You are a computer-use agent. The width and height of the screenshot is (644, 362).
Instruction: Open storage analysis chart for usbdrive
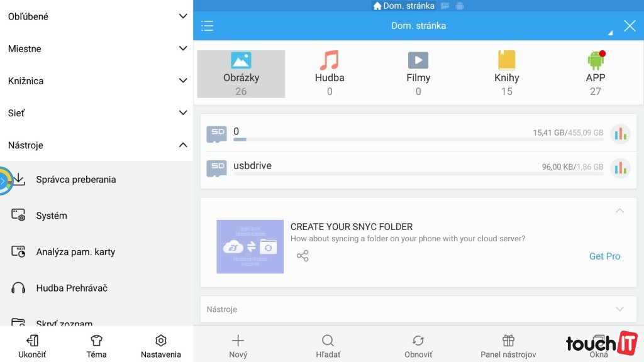coord(620,168)
